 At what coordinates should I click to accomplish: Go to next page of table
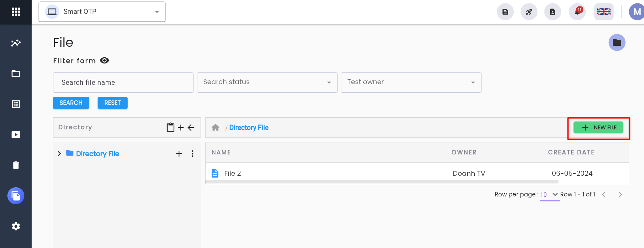(620, 194)
